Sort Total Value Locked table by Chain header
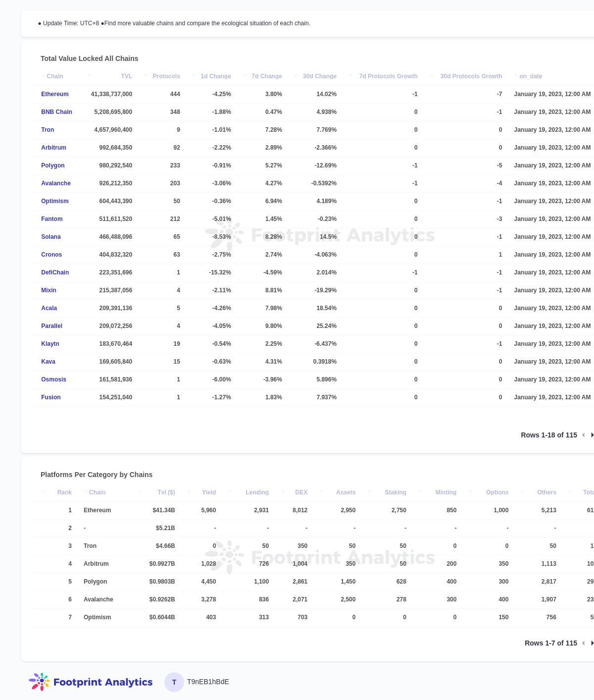594x700 pixels. [x=54, y=76]
